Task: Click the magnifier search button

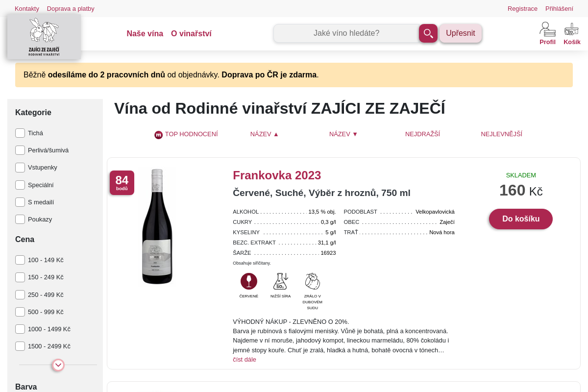Action: point(428,33)
